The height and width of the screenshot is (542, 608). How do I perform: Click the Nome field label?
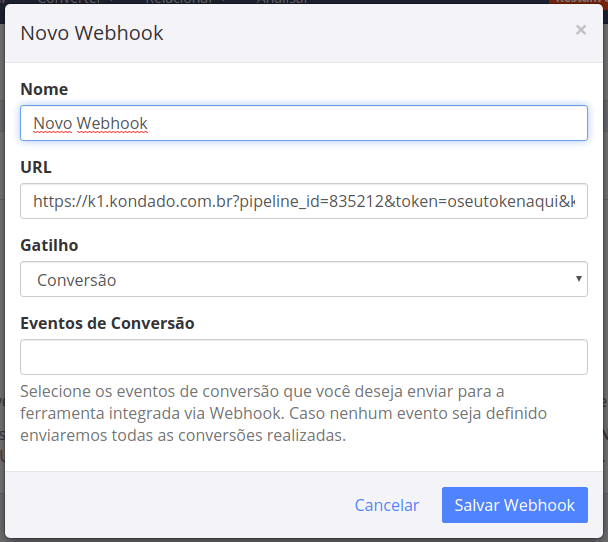pos(44,89)
